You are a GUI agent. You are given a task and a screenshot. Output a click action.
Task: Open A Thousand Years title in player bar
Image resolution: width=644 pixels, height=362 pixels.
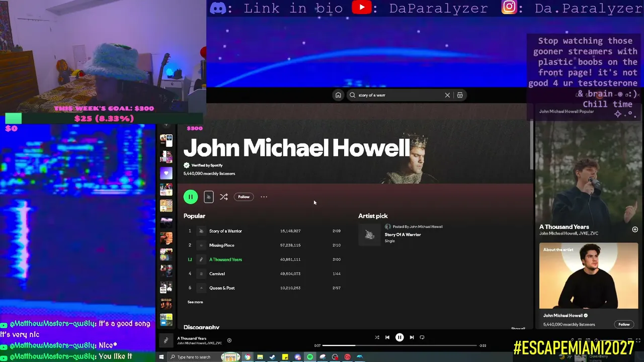point(192,338)
